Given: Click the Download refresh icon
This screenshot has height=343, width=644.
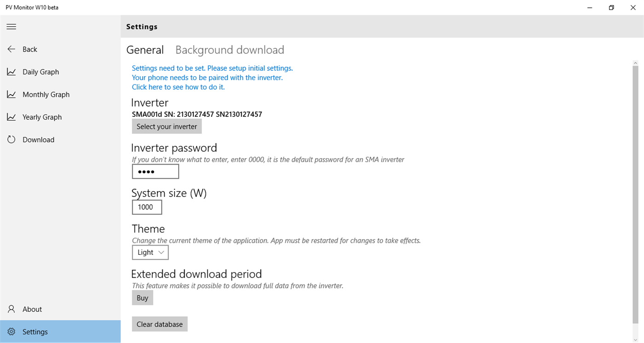Looking at the screenshot, I should pyautogui.click(x=12, y=139).
